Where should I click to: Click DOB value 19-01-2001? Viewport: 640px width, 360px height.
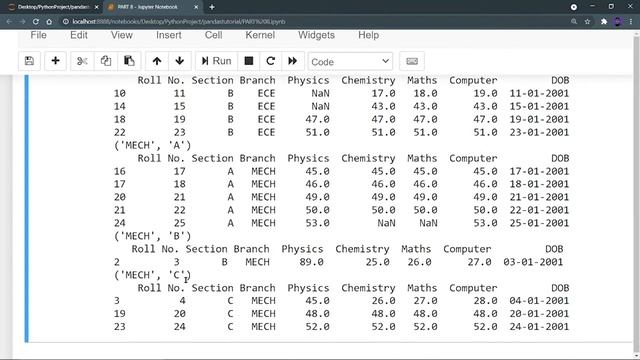click(x=539, y=119)
